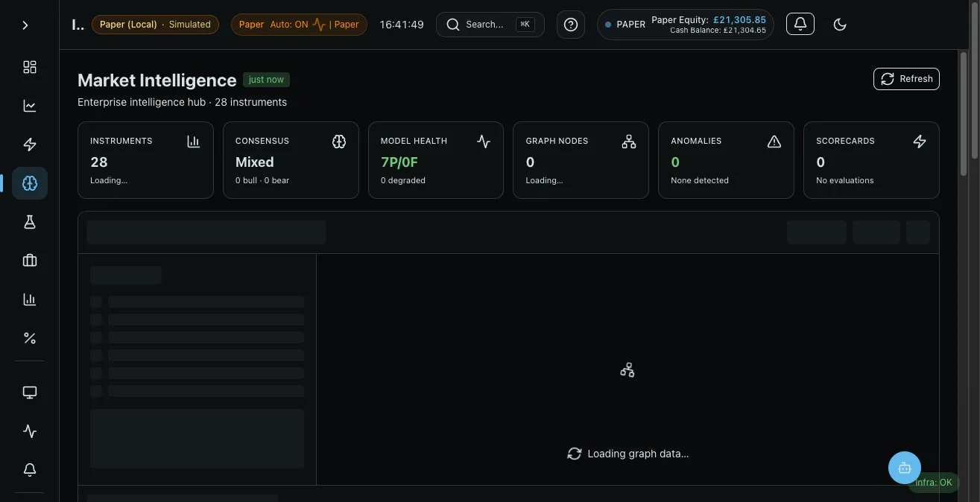Open the dashboard grid icon in sidebar
Screen dimensions: 980x502
30,67
